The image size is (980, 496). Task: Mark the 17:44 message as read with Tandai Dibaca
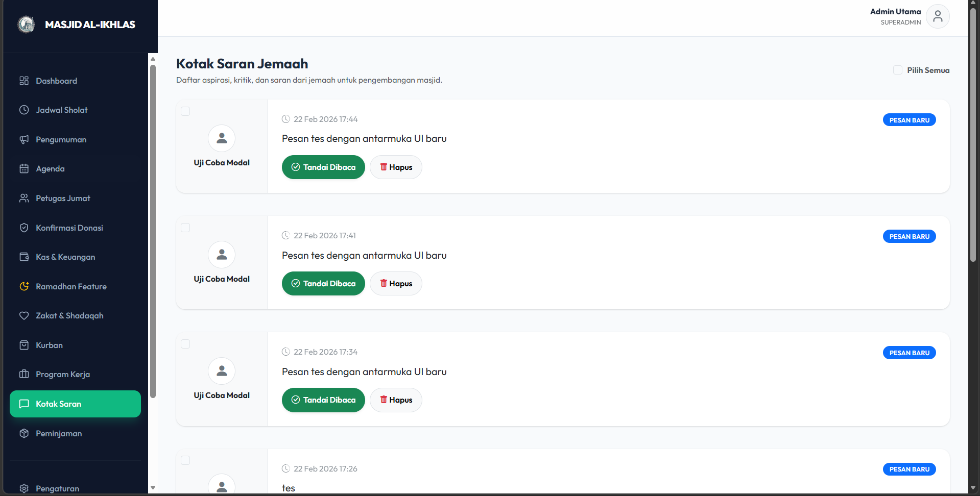(323, 167)
